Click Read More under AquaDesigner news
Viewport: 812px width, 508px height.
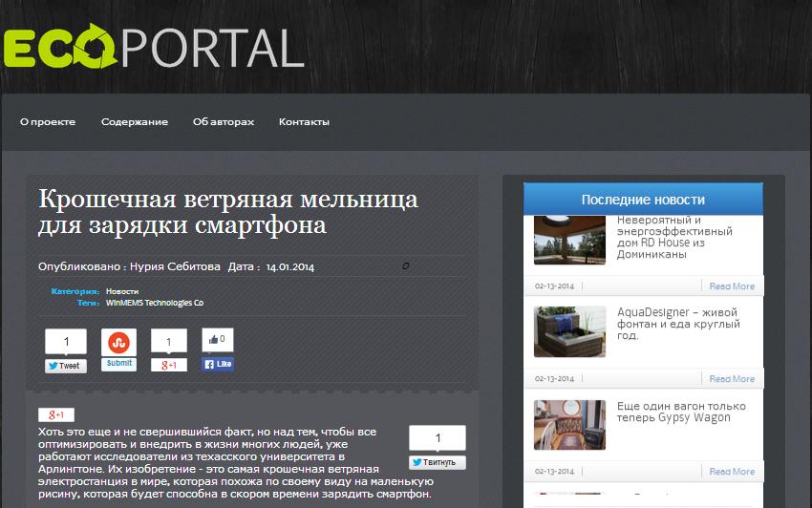[x=731, y=379]
